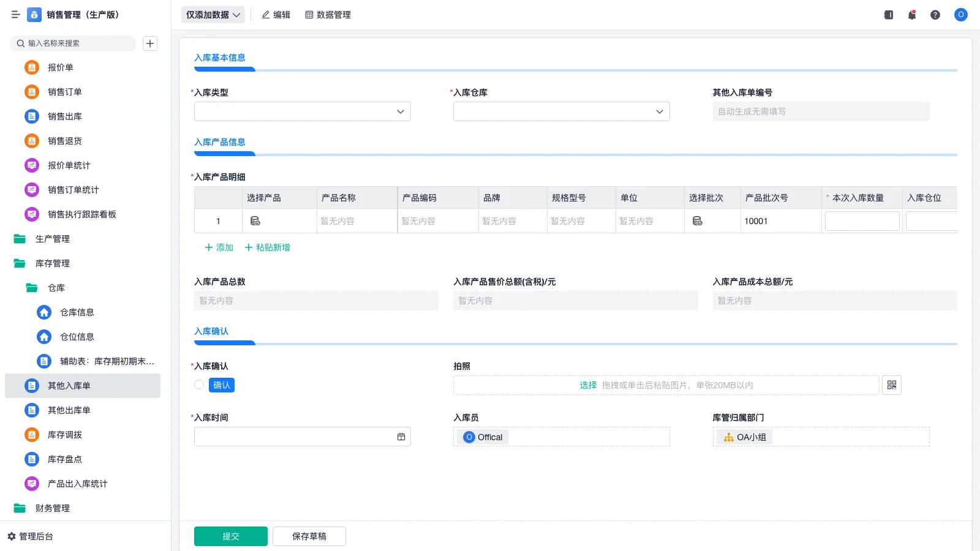980x551 pixels.
Task: Open the QR code icon beside the photo upload area
Action: [892, 385]
